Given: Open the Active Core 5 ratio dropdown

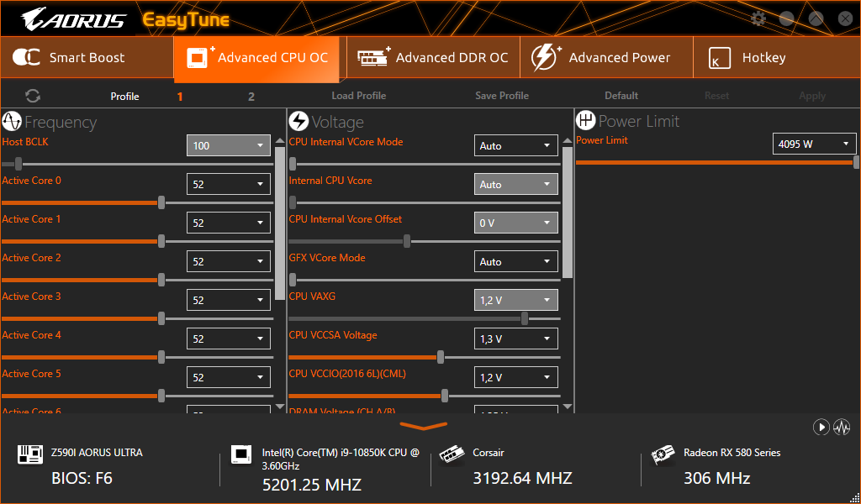Looking at the screenshot, I should pyautogui.click(x=229, y=377).
